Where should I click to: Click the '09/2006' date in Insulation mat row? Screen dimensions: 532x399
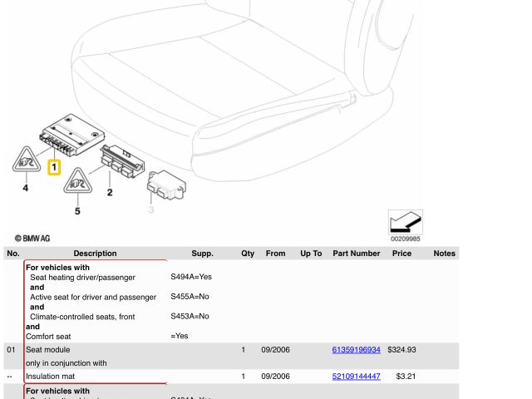tap(275, 377)
